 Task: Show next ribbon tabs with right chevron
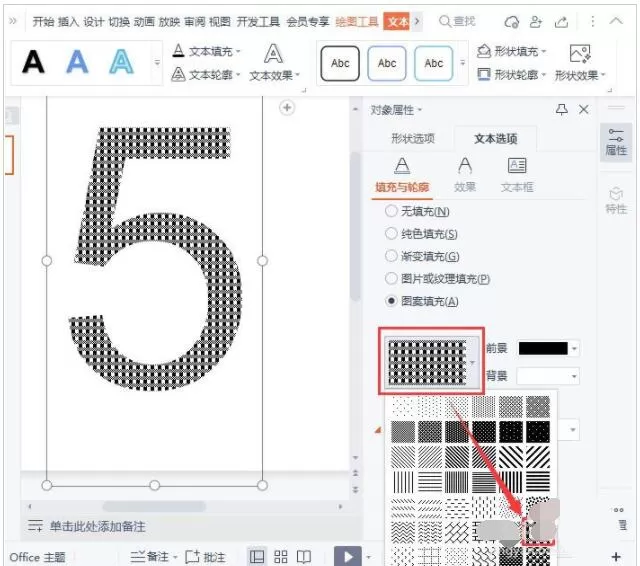pos(417,21)
